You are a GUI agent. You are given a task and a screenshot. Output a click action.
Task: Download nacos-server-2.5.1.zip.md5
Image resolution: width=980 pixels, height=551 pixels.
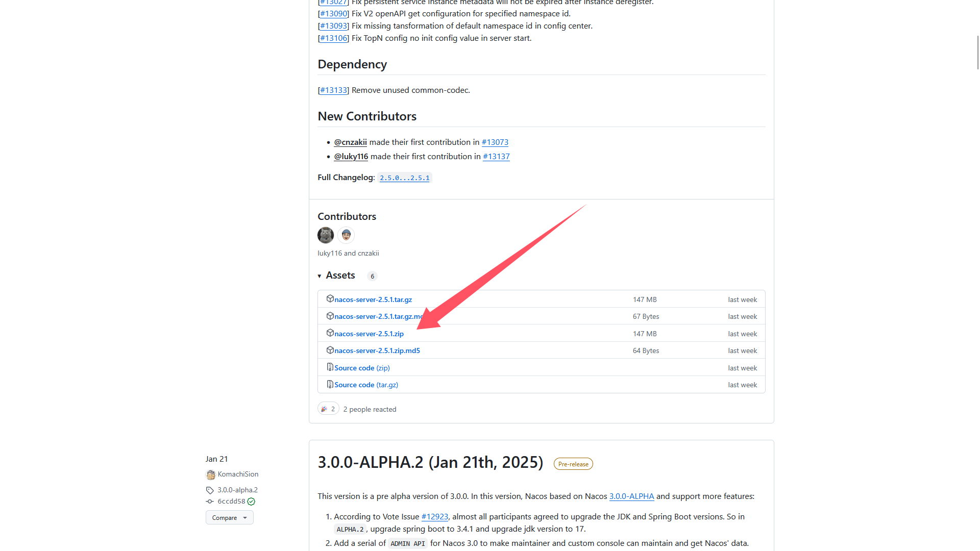pyautogui.click(x=377, y=350)
